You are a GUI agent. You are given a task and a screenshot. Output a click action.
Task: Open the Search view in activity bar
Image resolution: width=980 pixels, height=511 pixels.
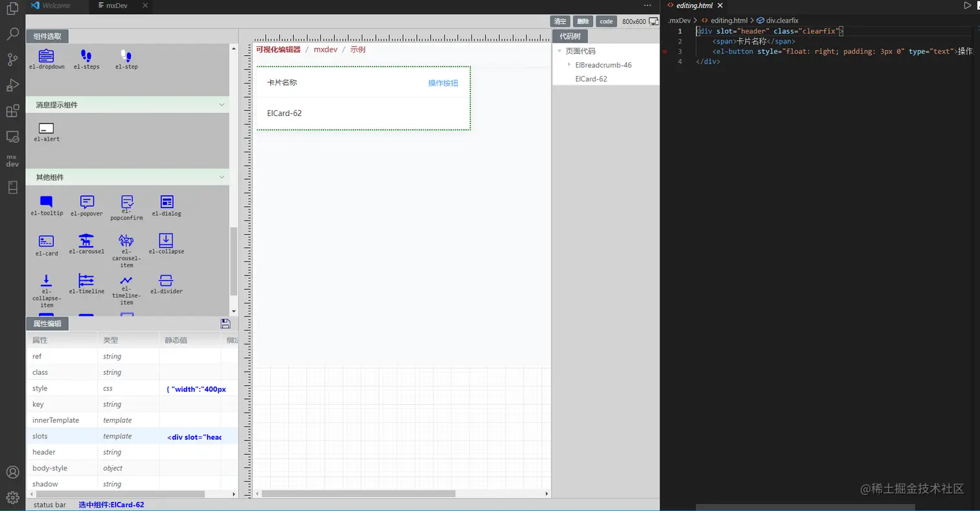tap(12, 34)
